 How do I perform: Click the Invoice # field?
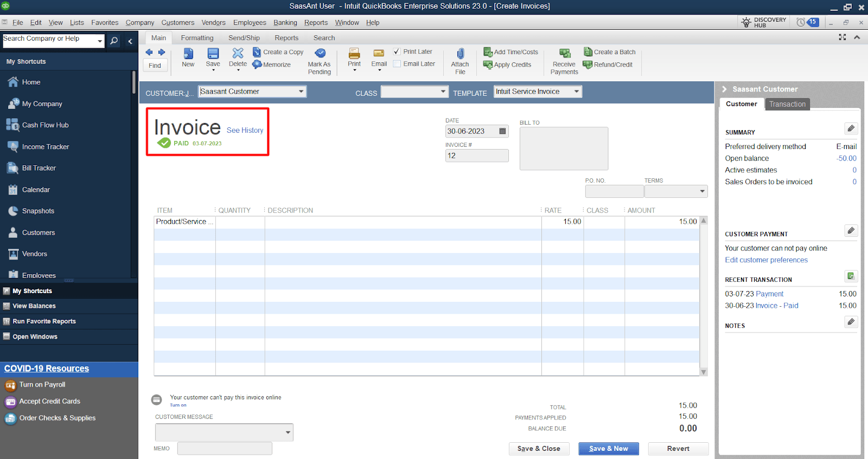477,156
